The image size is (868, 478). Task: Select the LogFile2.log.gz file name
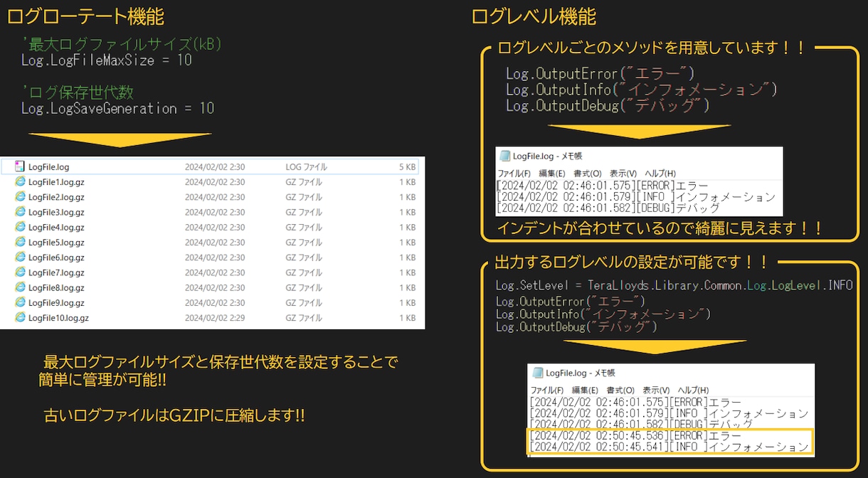(56, 197)
